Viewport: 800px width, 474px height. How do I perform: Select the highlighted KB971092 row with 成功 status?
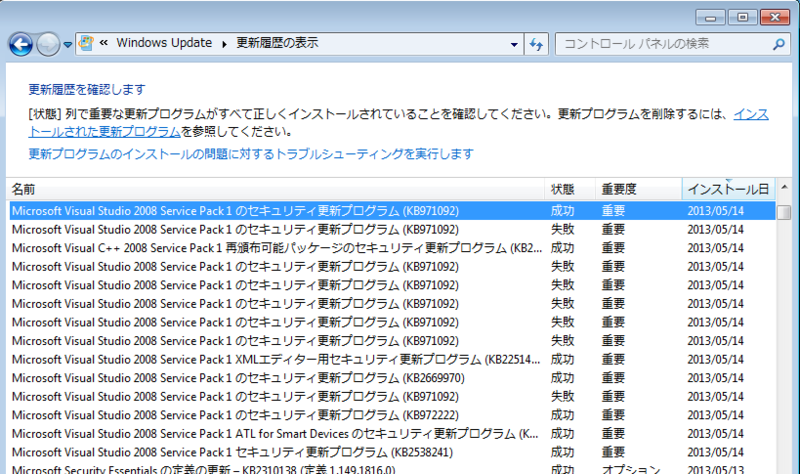392,211
